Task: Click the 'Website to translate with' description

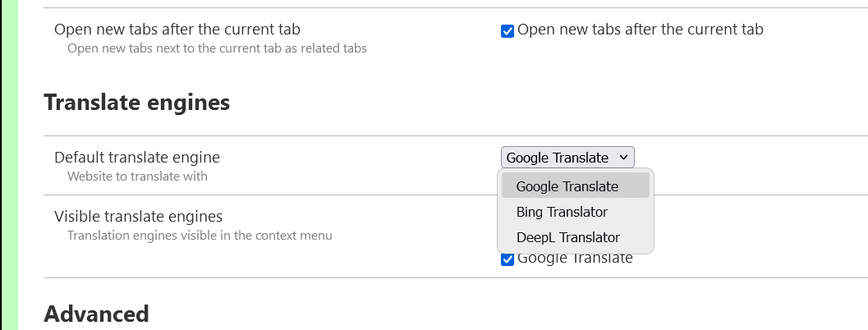Action: [137, 176]
